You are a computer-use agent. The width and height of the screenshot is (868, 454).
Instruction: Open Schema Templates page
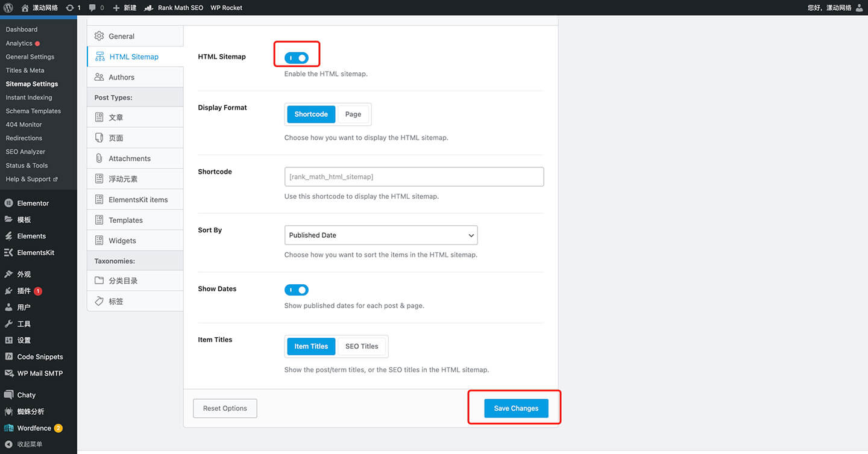33,111
